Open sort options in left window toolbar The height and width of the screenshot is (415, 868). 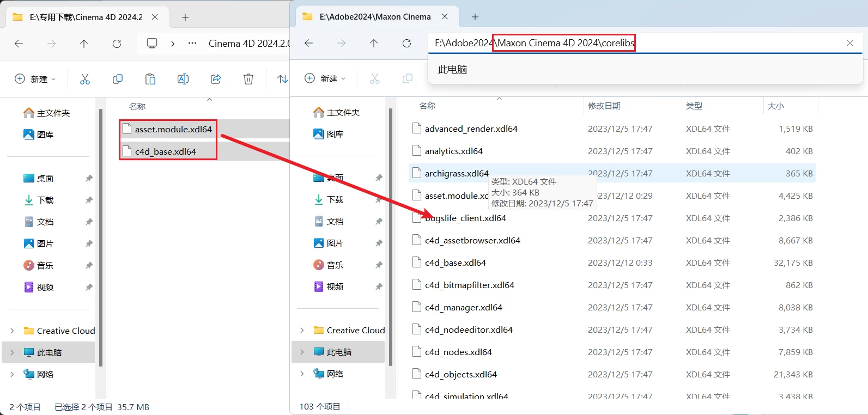pos(282,79)
